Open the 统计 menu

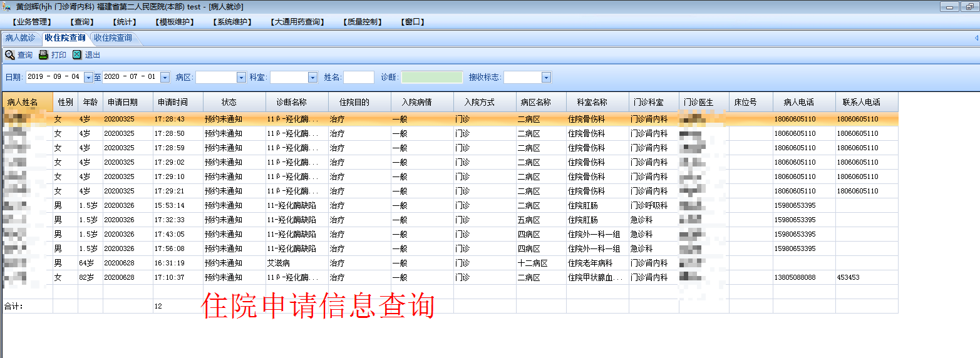[124, 21]
